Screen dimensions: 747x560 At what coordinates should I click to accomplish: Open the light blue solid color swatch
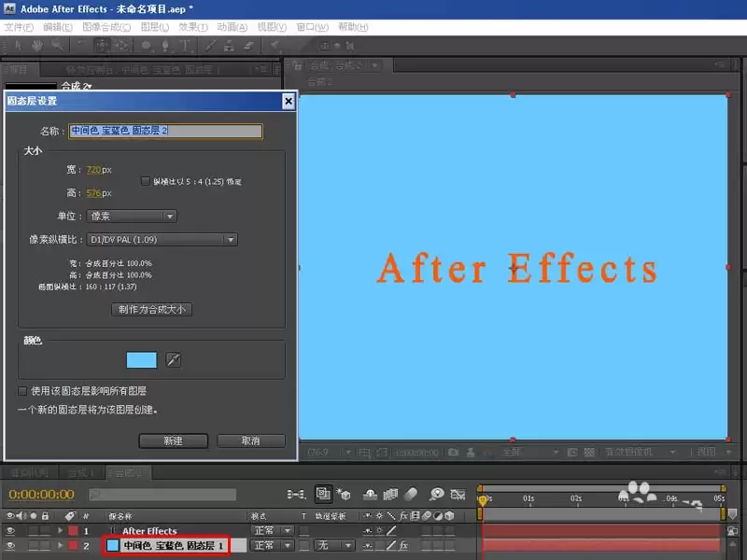tap(142, 359)
